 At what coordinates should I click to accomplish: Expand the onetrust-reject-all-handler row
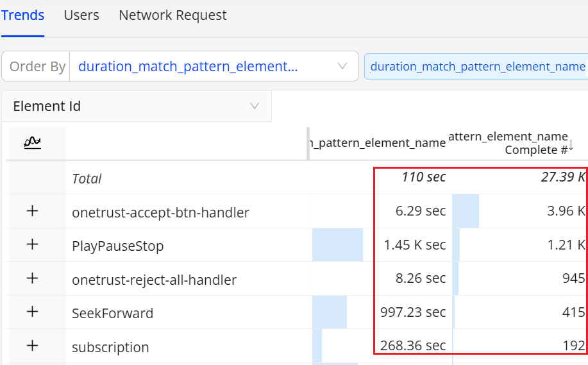[33, 278]
